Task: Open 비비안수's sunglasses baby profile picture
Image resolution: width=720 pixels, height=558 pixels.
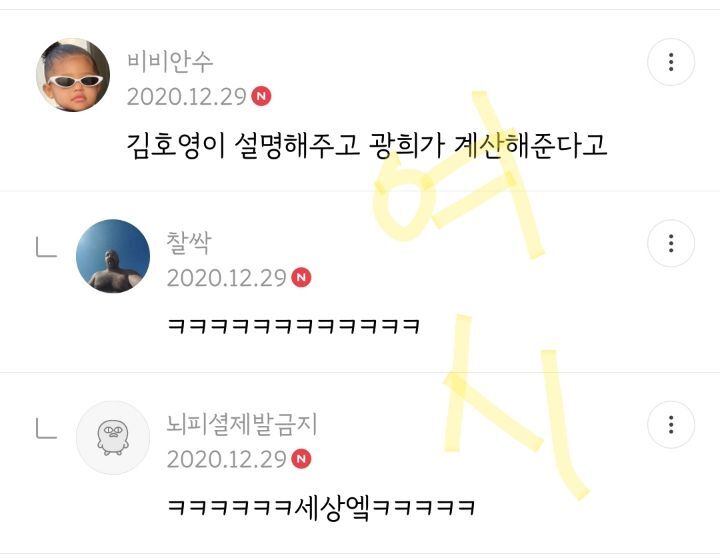Action: coord(73,75)
